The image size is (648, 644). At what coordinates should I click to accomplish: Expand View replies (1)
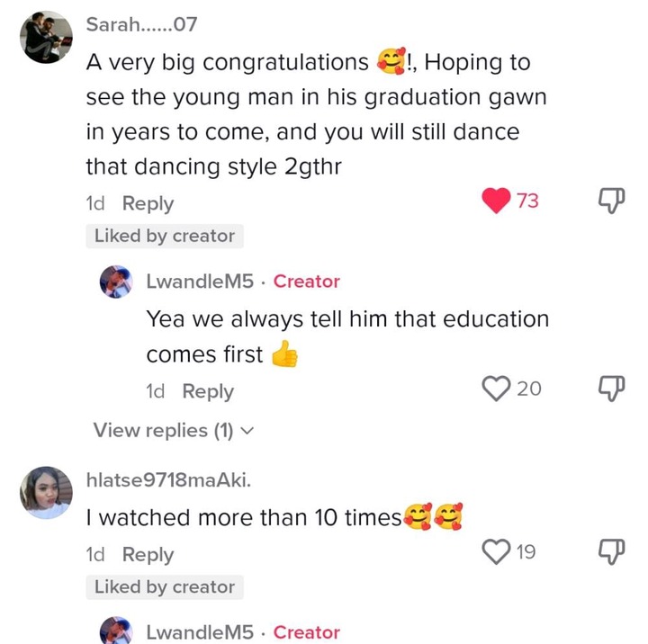pyautogui.click(x=163, y=431)
